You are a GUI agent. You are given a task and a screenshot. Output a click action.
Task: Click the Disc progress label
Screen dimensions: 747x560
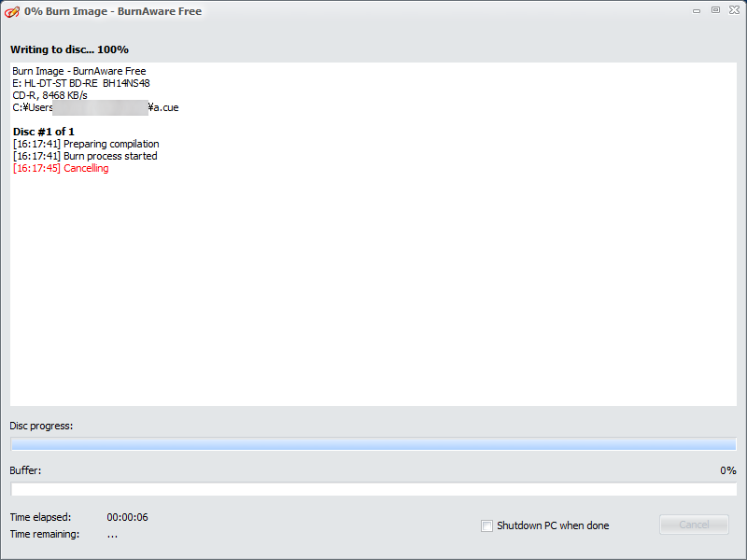tap(41, 426)
